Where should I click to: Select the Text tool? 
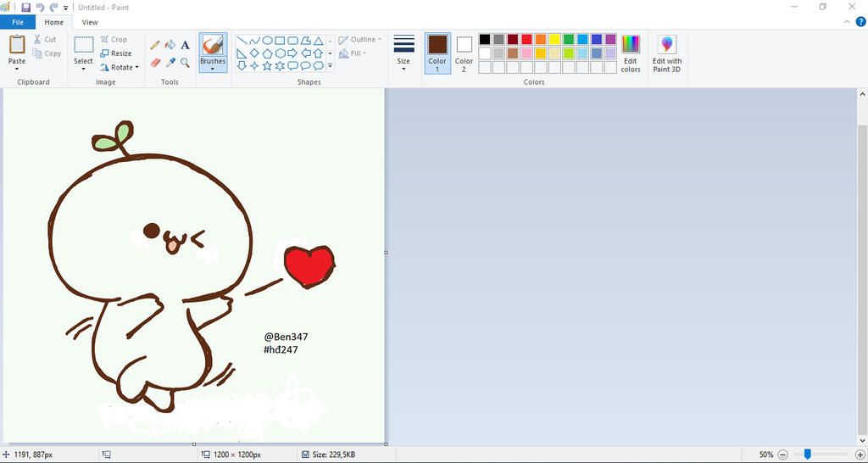185,45
